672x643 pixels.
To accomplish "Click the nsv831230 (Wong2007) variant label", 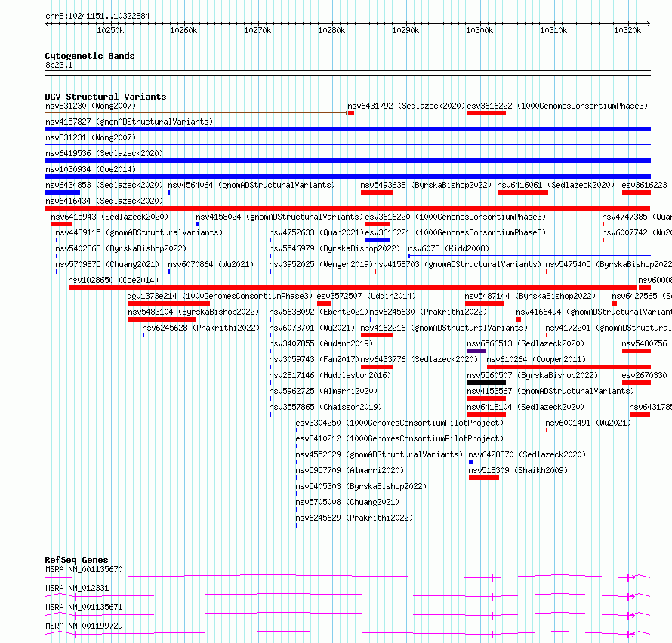I will click(91, 106).
